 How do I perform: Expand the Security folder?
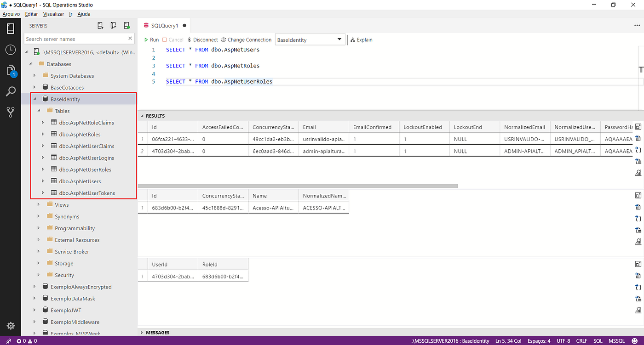click(39, 275)
